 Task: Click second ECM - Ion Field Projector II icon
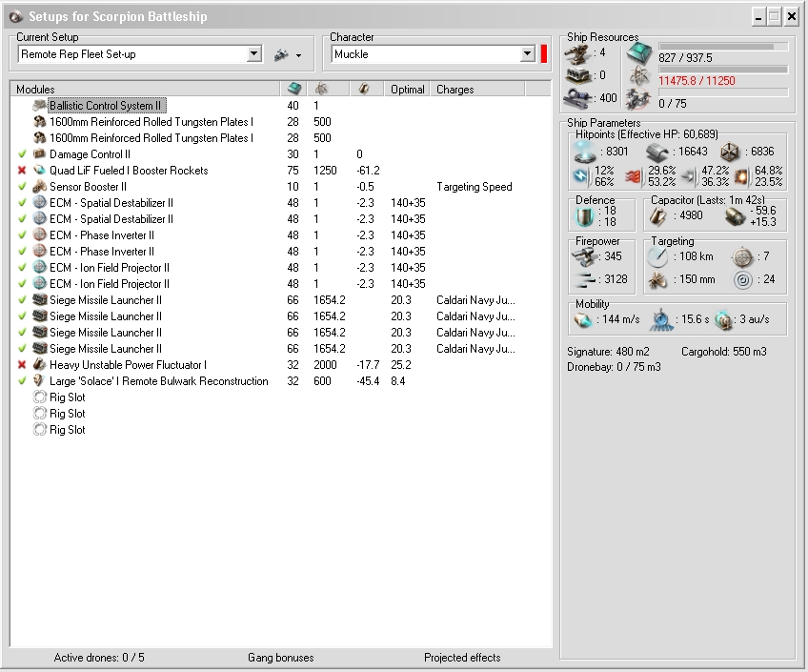(x=40, y=283)
